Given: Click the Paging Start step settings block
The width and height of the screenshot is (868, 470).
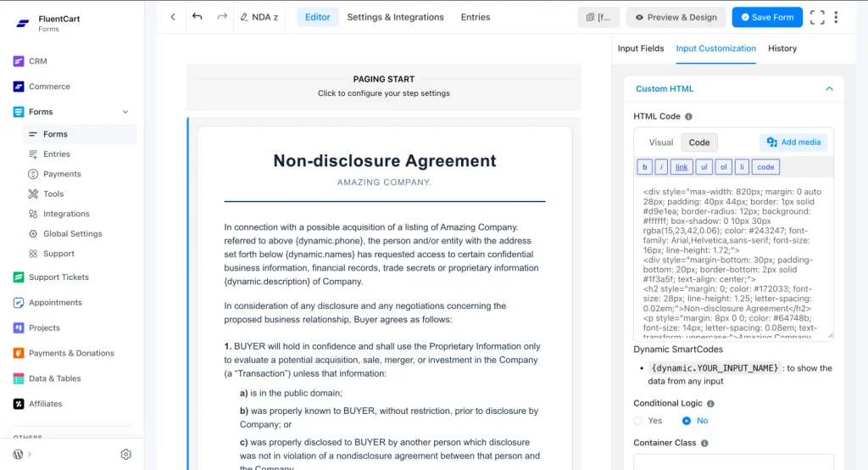Looking at the screenshot, I should point(384,87).
